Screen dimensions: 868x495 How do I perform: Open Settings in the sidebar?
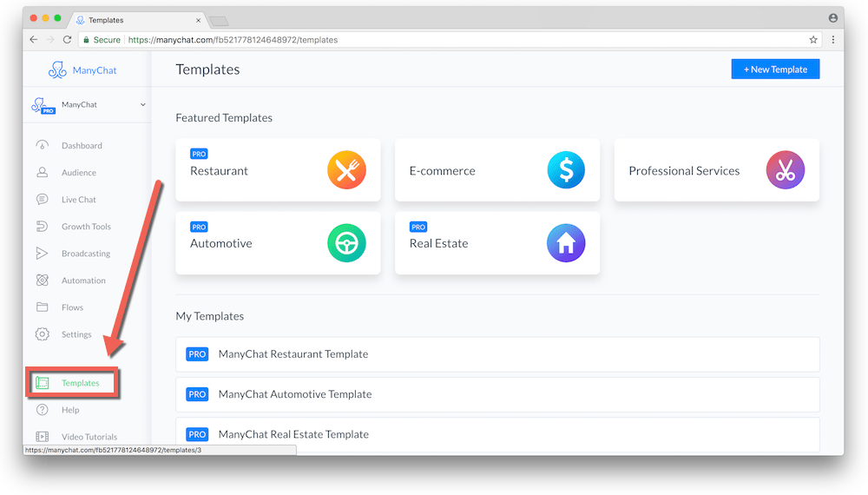click(76, 334)
